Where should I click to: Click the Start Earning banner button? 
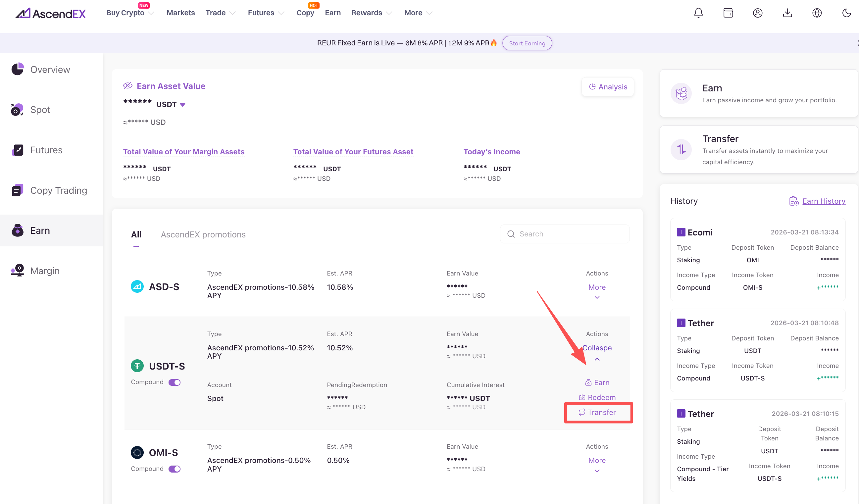pyautogui.click(x=527, y=43)
